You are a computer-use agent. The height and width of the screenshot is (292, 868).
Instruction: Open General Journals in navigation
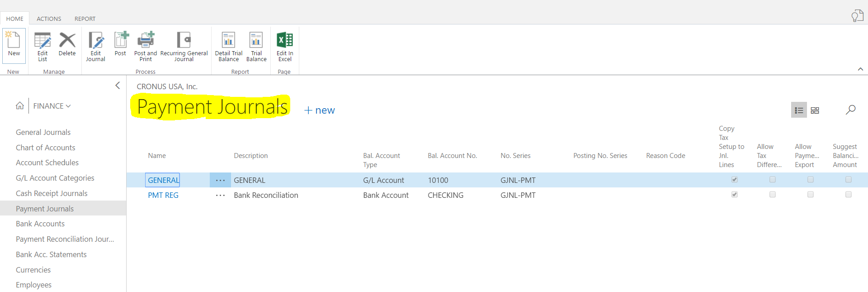coord(43,132)
